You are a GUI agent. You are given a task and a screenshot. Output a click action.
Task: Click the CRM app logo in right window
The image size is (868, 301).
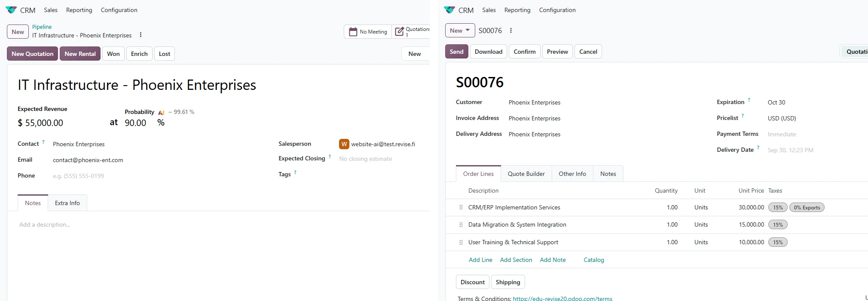coord(449,10)
